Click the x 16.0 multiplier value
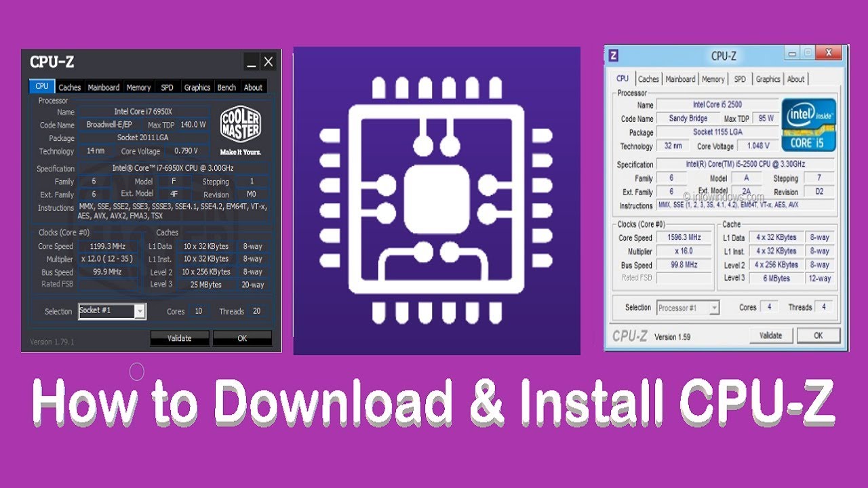The width and height of the screenshot is (868, 488). click(684, 251)
